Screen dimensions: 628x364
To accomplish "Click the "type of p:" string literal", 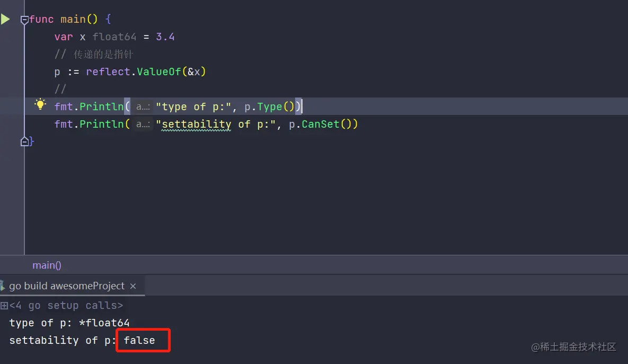I will [x=193, y=106].
